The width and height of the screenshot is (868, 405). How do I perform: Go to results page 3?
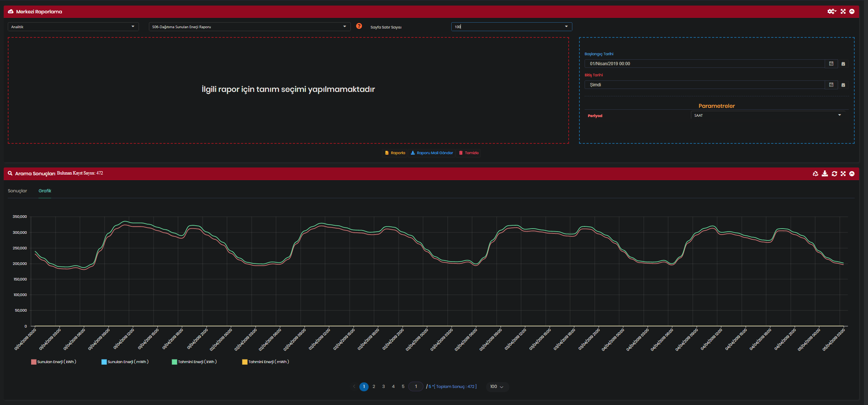point(383,386)
